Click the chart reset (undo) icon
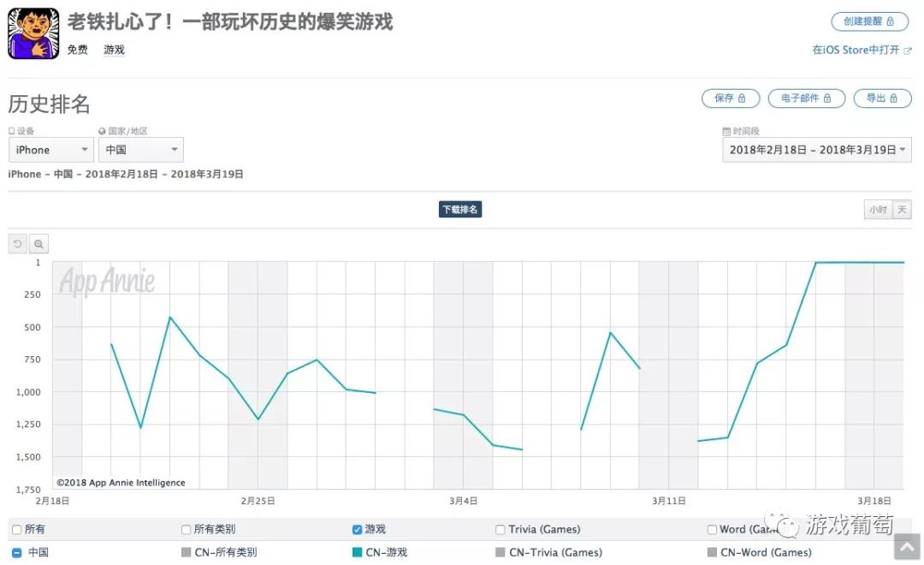The width and height of the screenshot is (924, 565). [x=18, y=244]
